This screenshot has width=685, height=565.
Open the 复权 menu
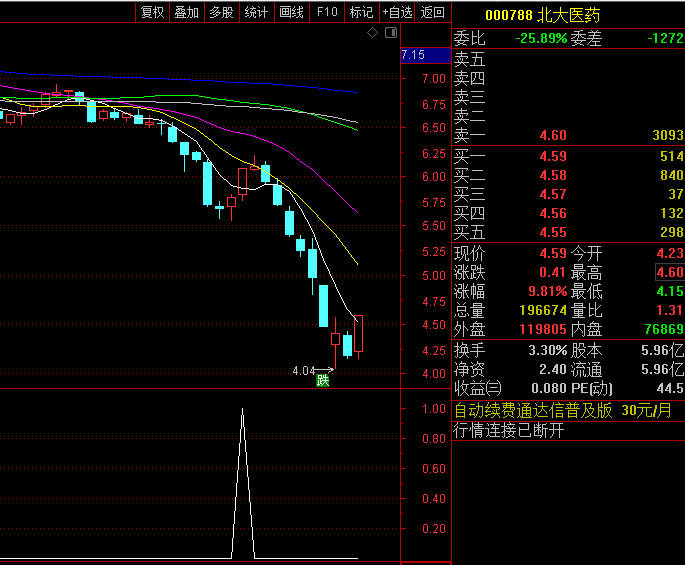tap(152, 12)
